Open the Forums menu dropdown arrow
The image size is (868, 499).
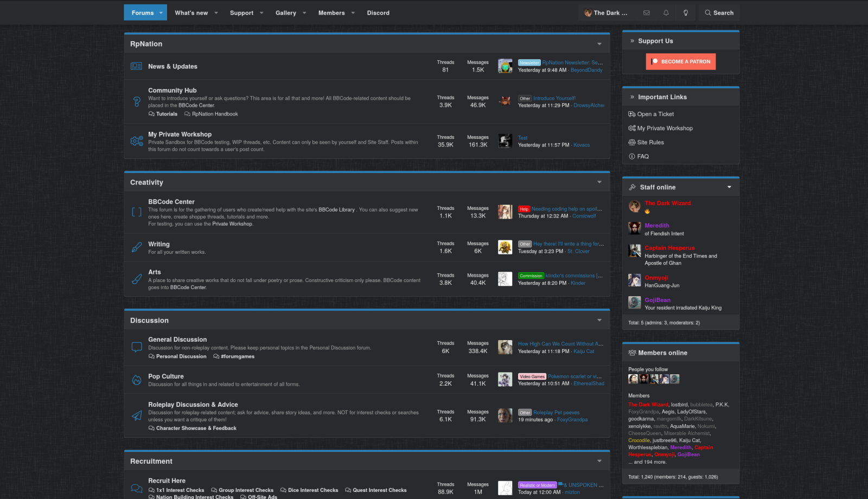161,12
